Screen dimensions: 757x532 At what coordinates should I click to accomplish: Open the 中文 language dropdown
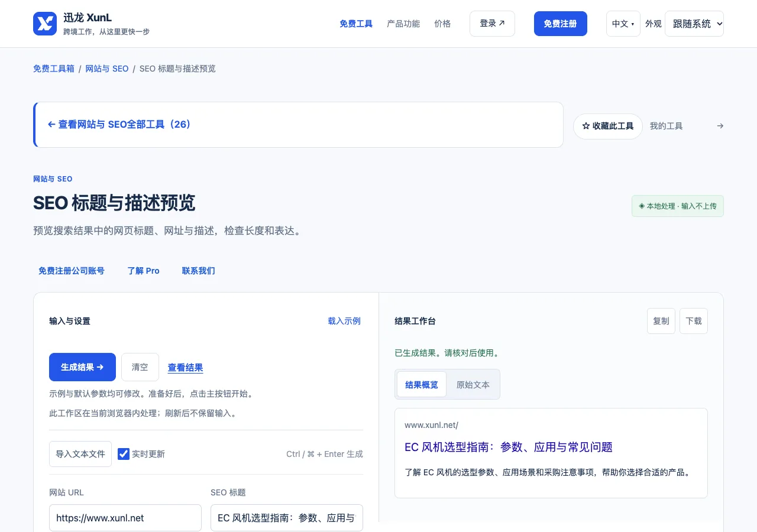point(623,24)
